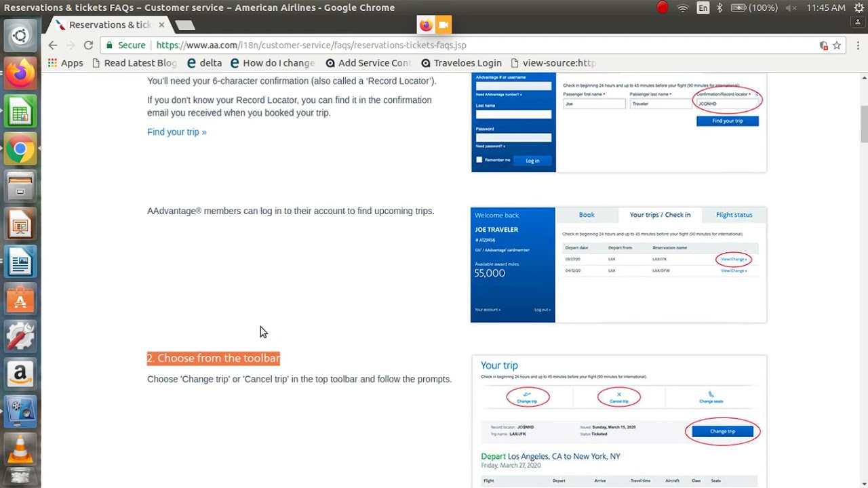Click Firefox icon at top center
868x488 pixels.
click(x=426, y=25)
